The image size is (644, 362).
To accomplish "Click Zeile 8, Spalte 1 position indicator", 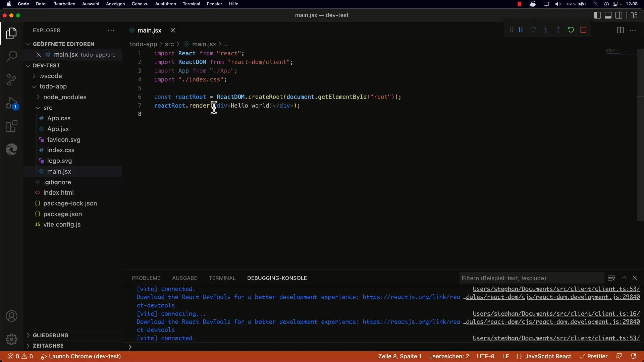I will click(399, 356).
